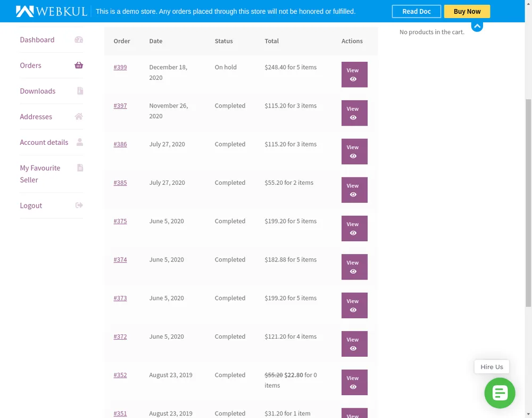
Task: Click '$248.40 for 5 items' total
Action: pos(290,67)
